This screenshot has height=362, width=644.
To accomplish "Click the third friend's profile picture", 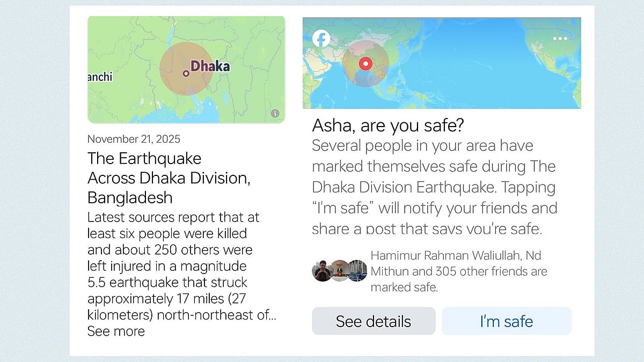I will coord(357,271).
